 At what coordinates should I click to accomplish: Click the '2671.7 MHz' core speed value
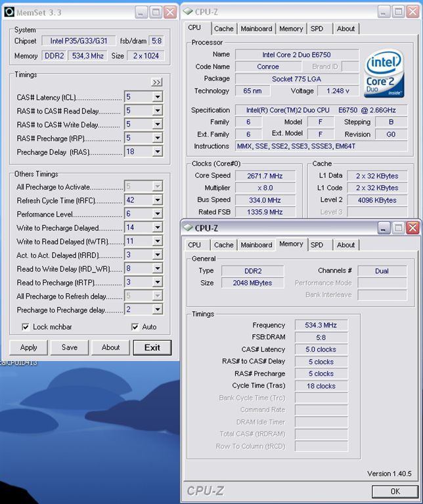(265, 176)
